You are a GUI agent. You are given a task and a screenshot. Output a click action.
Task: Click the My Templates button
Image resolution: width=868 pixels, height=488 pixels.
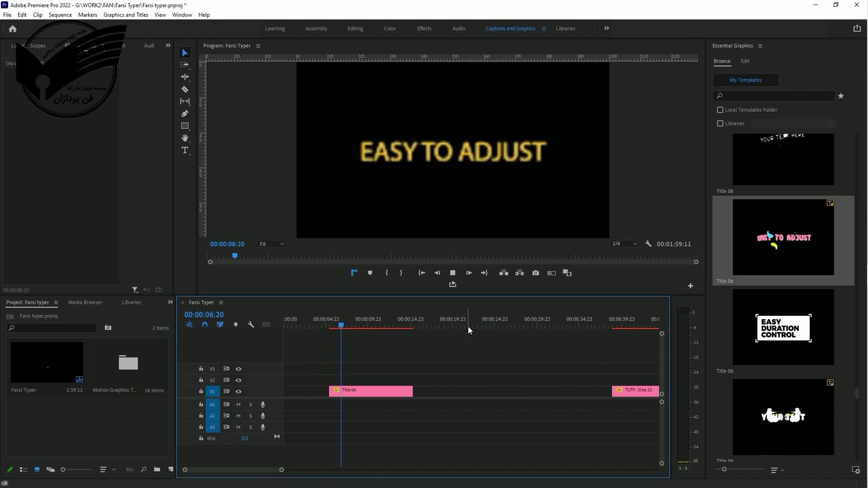745,80
